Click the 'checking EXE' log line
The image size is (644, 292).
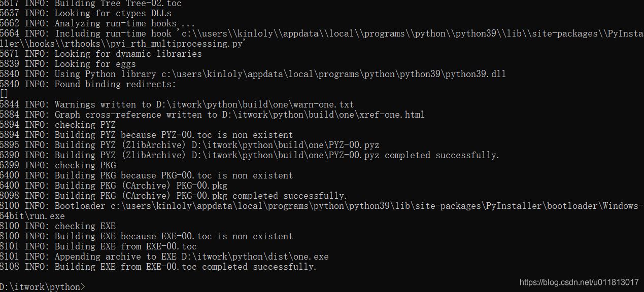pyautogui.click(x=85, y=226)
